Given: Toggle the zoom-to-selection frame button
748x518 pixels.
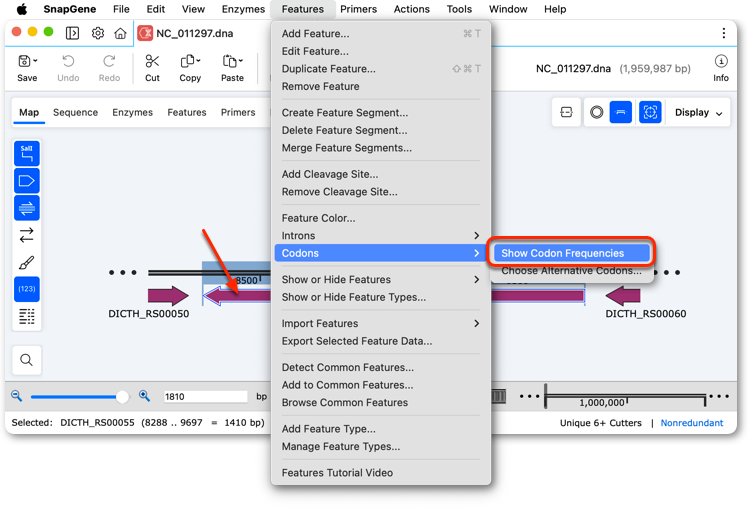Looking at the screenshot, I should pos(650,112).
